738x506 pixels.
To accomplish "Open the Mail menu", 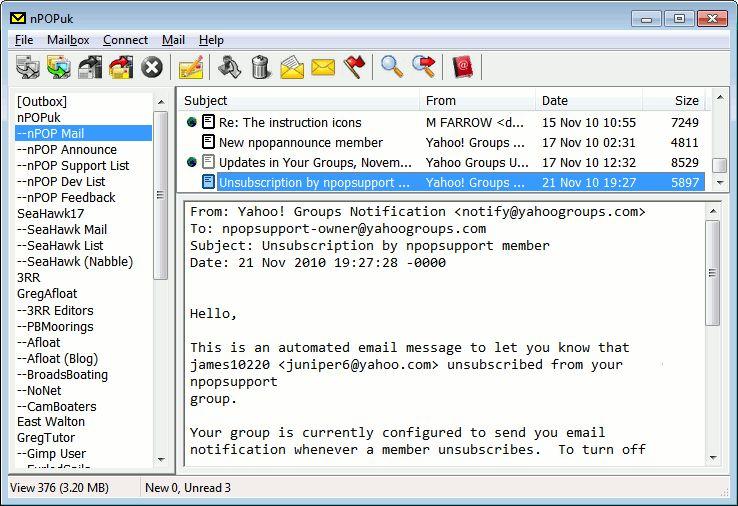I will (x=173, y=40).
